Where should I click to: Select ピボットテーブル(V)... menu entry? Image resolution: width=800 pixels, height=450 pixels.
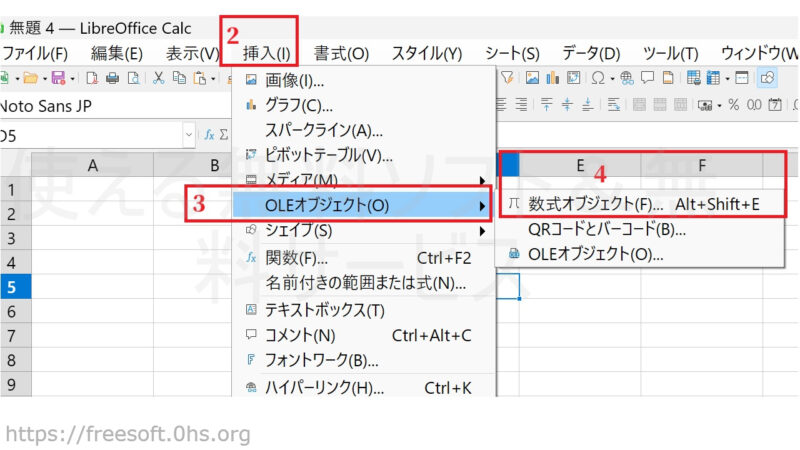pyautogui.click(x=364, y=155)
